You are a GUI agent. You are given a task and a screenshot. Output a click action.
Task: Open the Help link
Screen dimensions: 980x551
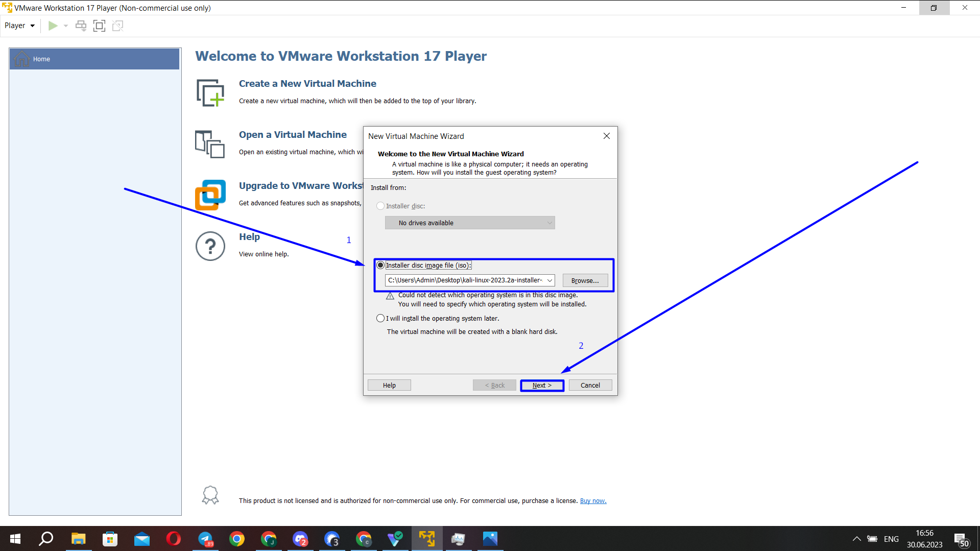(249, 236)
